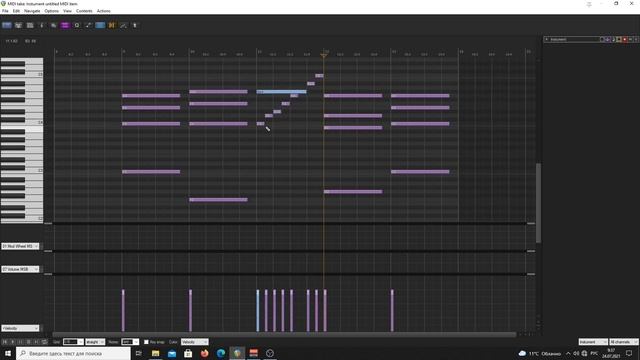The image size is (640, 360).
Task: Open Mail app from the taskbar
Action: tap(172, 353)
